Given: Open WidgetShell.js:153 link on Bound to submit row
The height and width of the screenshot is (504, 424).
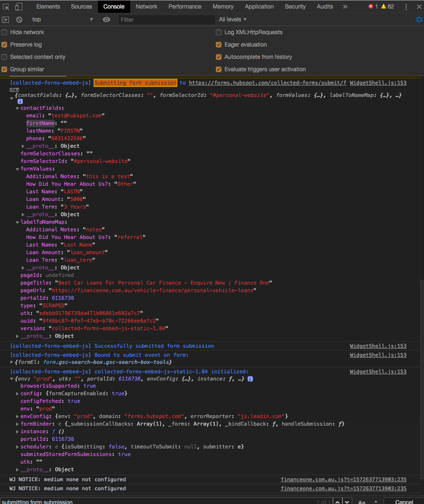Looking at the screenshot, I should point(378,355).
